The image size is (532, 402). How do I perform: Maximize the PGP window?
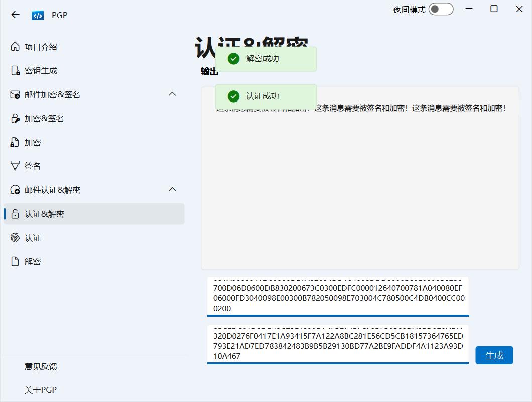[494, 9]
